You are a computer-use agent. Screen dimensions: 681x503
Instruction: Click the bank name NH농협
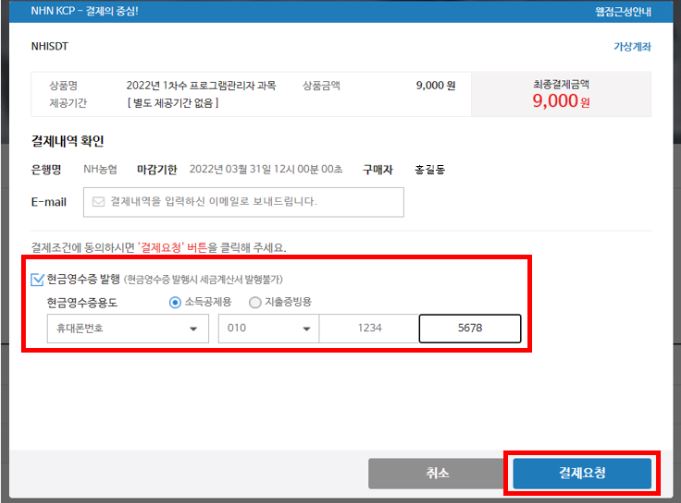click(100, 169)
